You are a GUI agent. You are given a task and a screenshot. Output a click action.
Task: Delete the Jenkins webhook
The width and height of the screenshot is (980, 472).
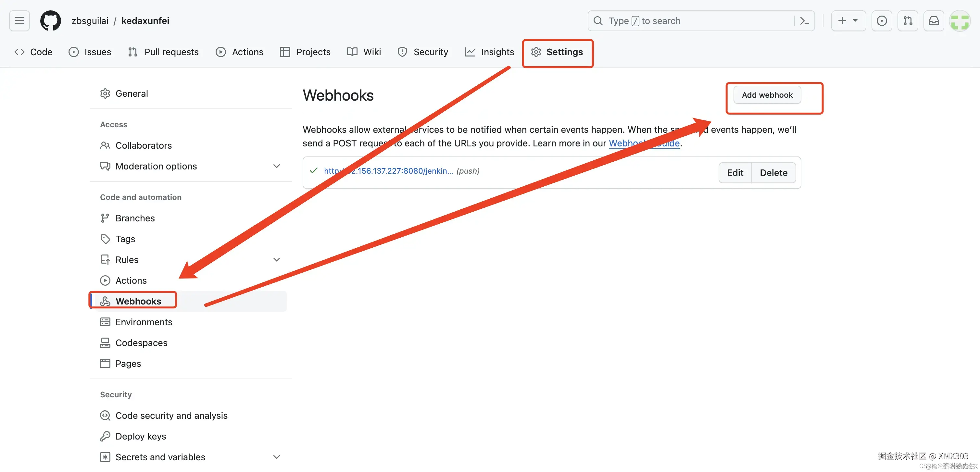[x=773, y=173]
